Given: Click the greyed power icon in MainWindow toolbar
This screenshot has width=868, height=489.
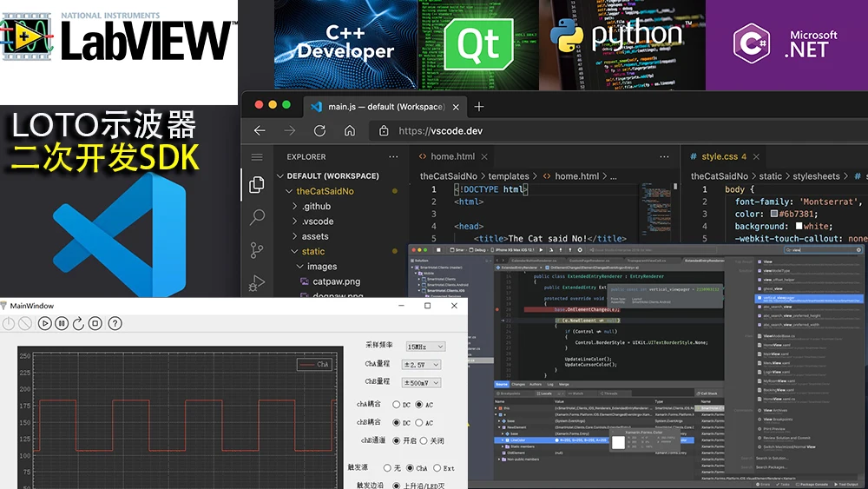Looking at the screenshot, I should click(x=9, y=323).
